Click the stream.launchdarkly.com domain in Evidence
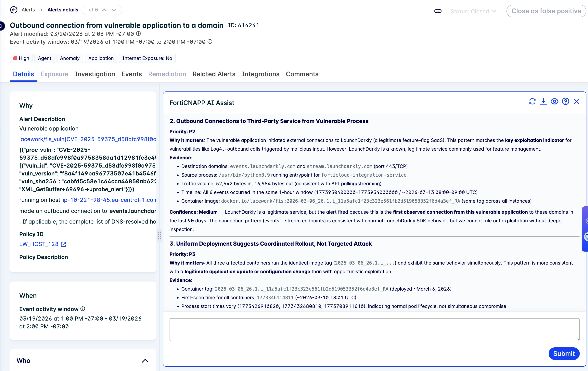This screenshot has width=588, height=371. [339, 166]
